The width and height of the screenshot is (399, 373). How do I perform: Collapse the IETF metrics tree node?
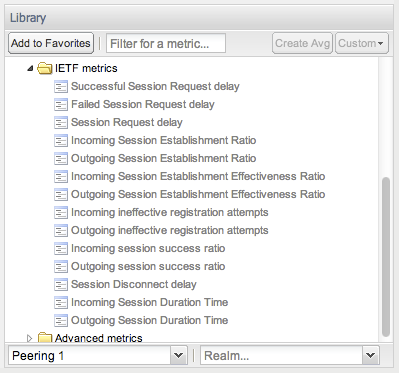click(x=30, y=68)
